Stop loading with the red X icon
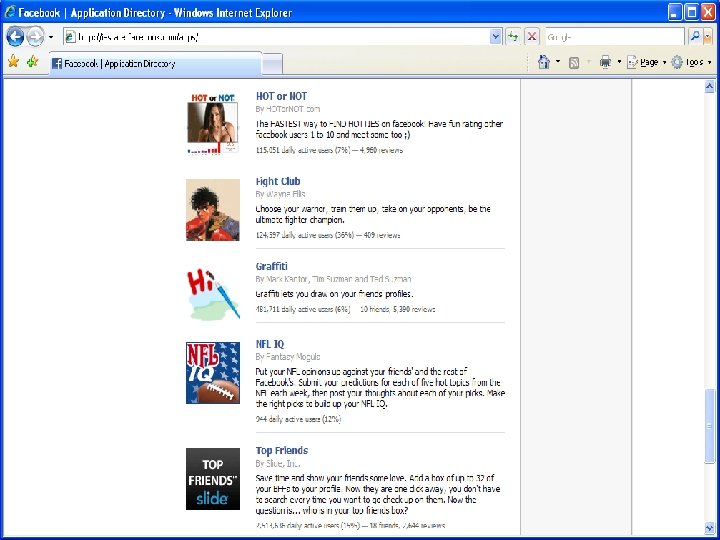This screenshot has width=720, height=540. tap(532, 37)
